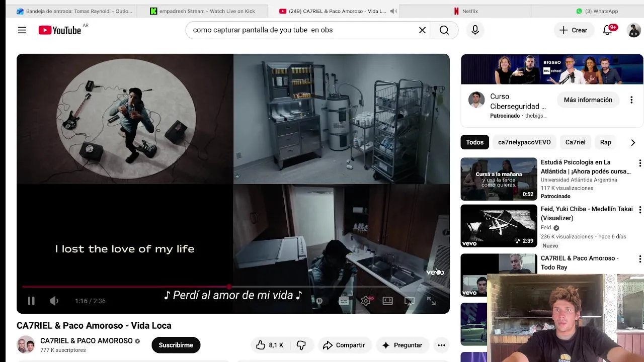Open the player settings gear
Image resolution: width=644 pixels, height=362 pixels.
(366, 301)
